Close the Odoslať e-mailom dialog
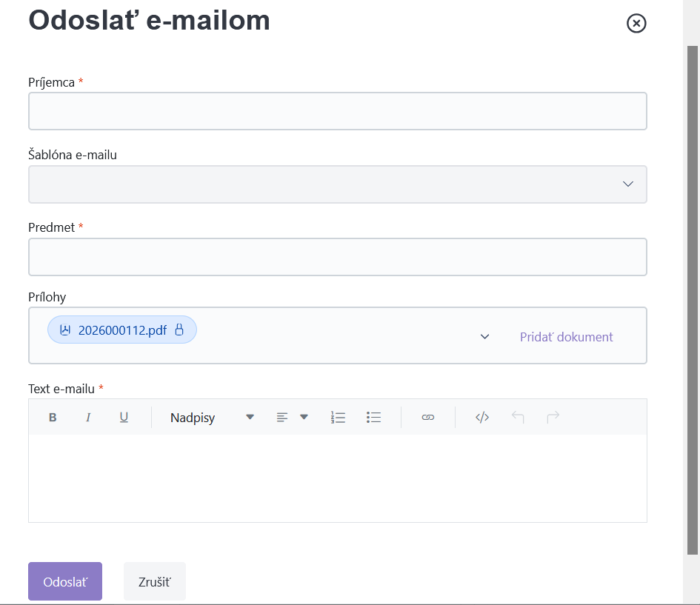Screen dimensions: 700x605 coord(636,23)
